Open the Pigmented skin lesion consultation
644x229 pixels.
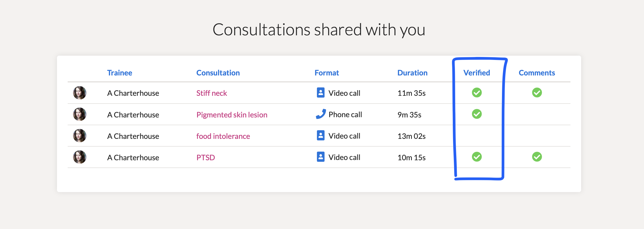(232, 115)
